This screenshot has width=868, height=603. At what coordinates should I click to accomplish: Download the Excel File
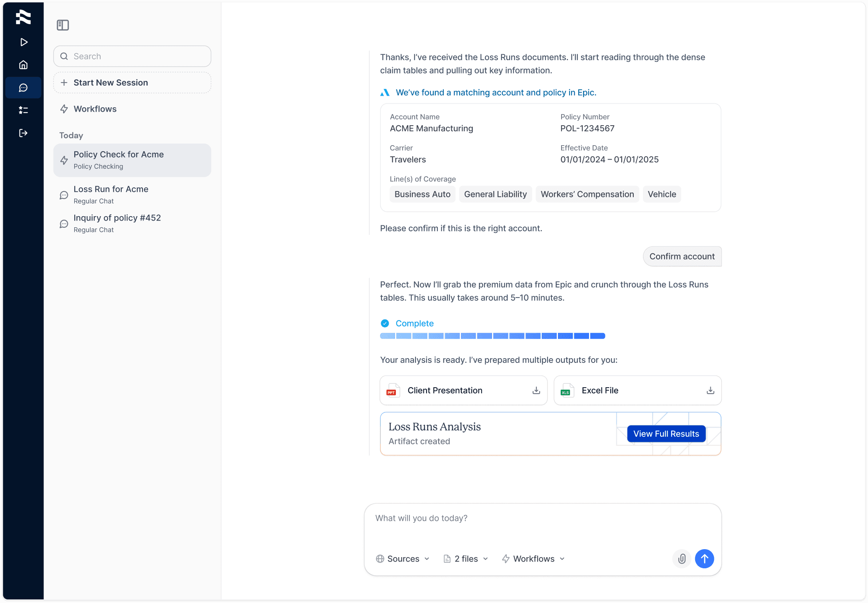(x=710, y=390)
